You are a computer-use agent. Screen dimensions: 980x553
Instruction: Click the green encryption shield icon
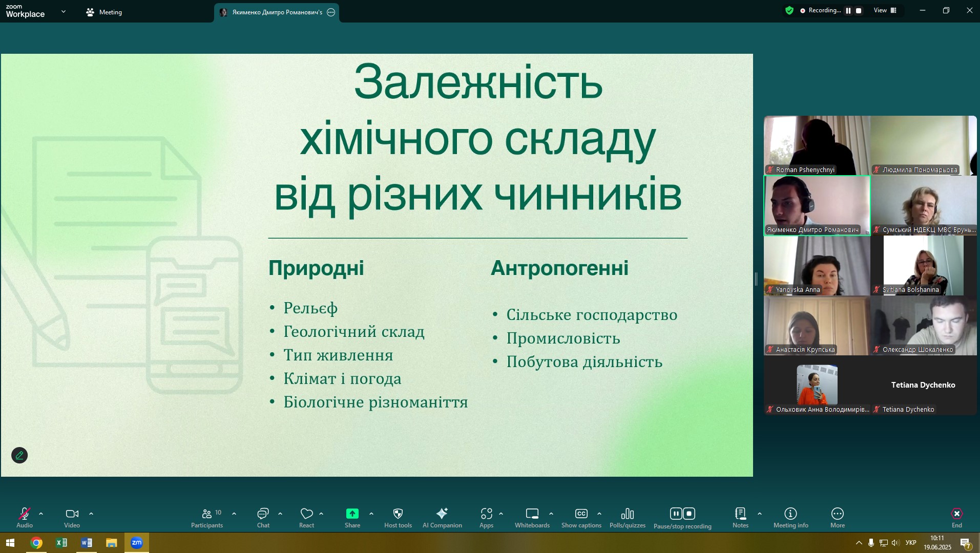point(789,10)
